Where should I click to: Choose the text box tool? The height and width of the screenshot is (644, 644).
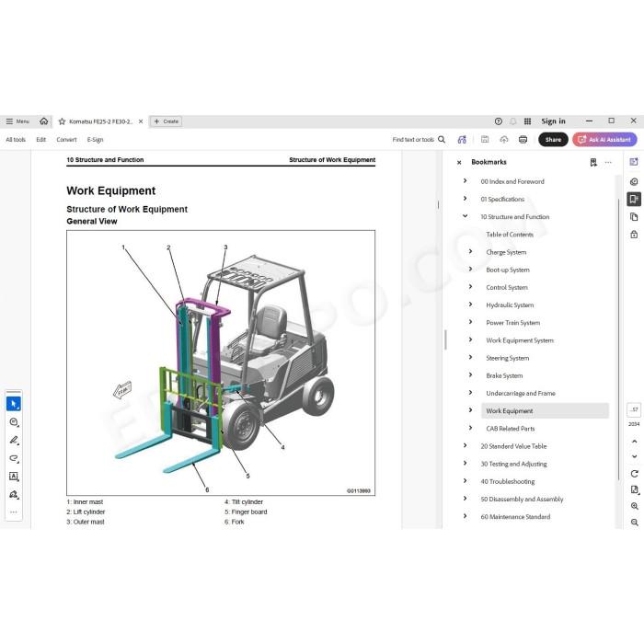(14, 477)
